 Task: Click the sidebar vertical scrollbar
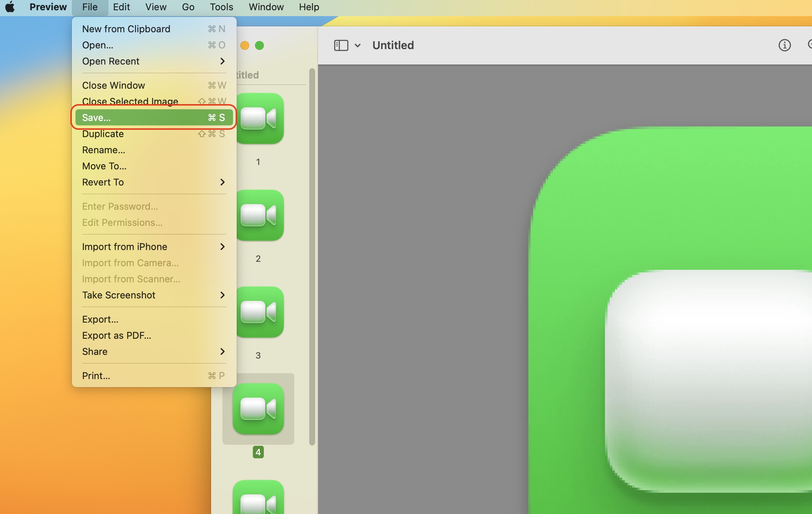pos(312,257)
